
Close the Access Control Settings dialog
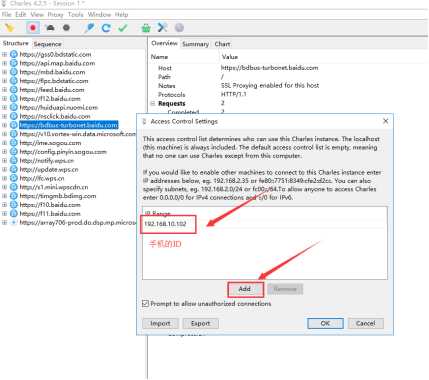click(386, 121)
